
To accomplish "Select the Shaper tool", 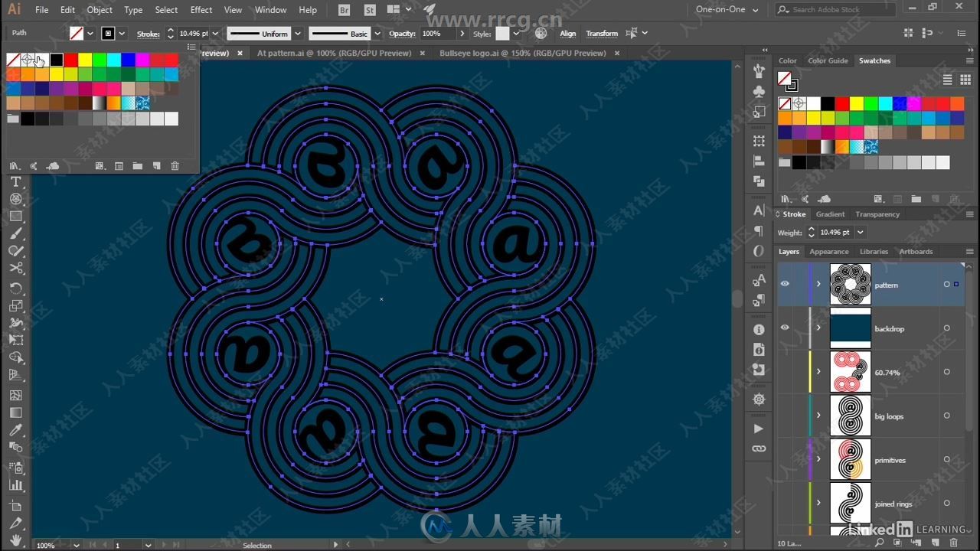I will (x=15, y=251).
